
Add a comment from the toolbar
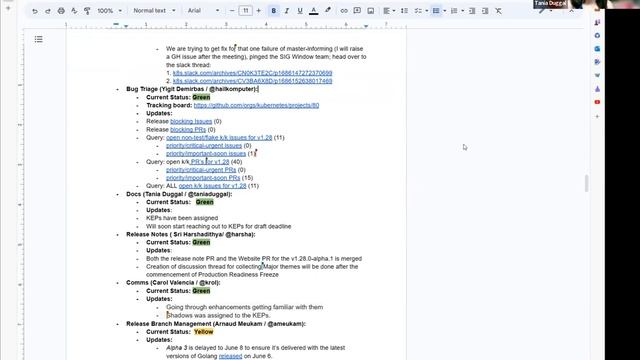[x=357, y=11]
